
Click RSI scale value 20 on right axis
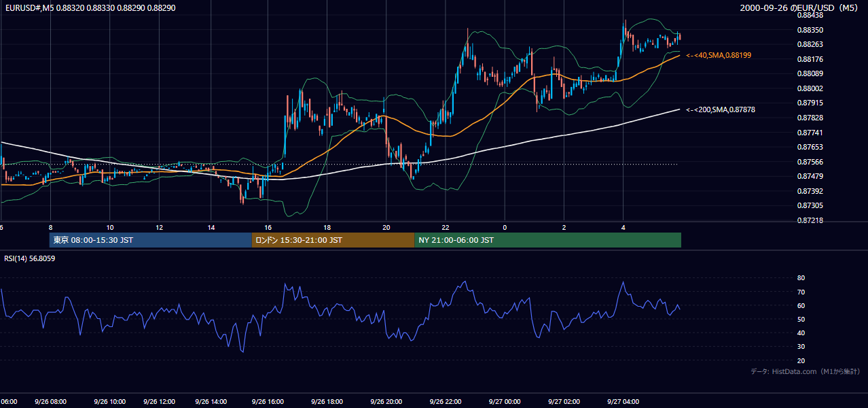pyautogui.click(x=801, y=361)
